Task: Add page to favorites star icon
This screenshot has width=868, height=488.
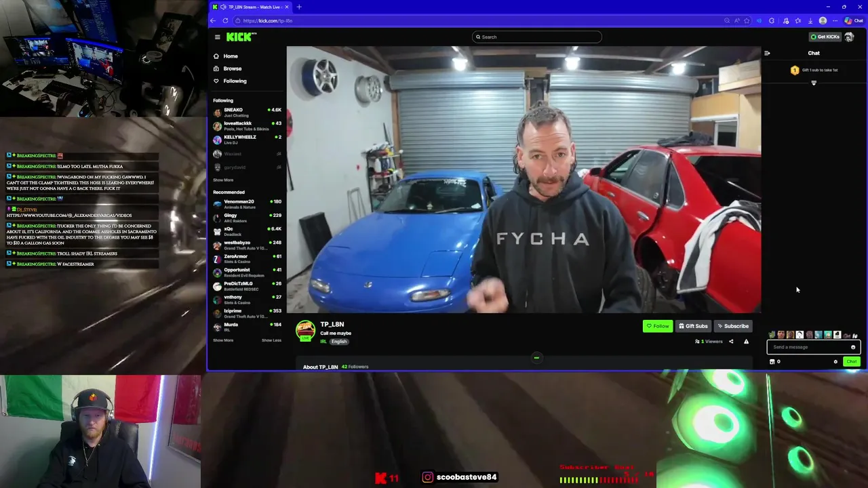Action: [x=747, y=20]
